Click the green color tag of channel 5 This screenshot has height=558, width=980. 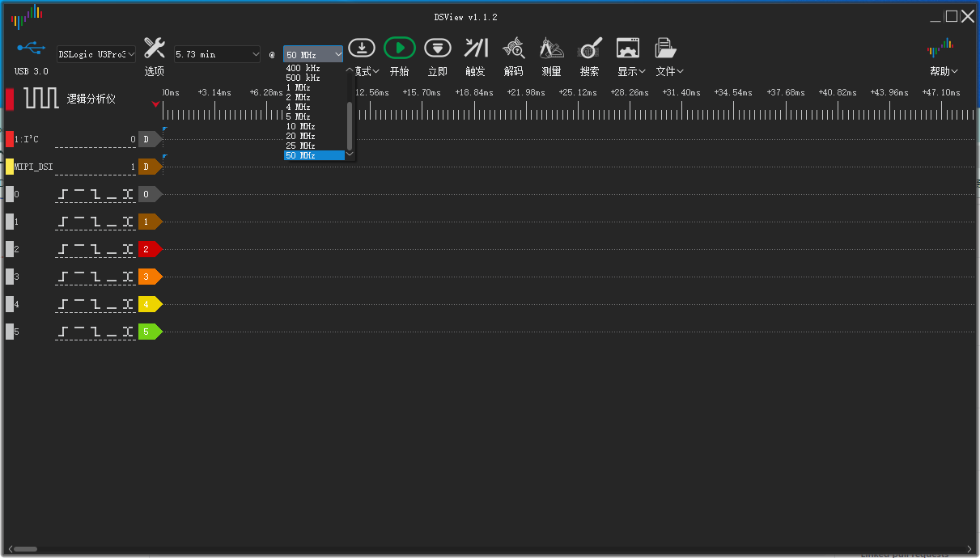point(149,332)
